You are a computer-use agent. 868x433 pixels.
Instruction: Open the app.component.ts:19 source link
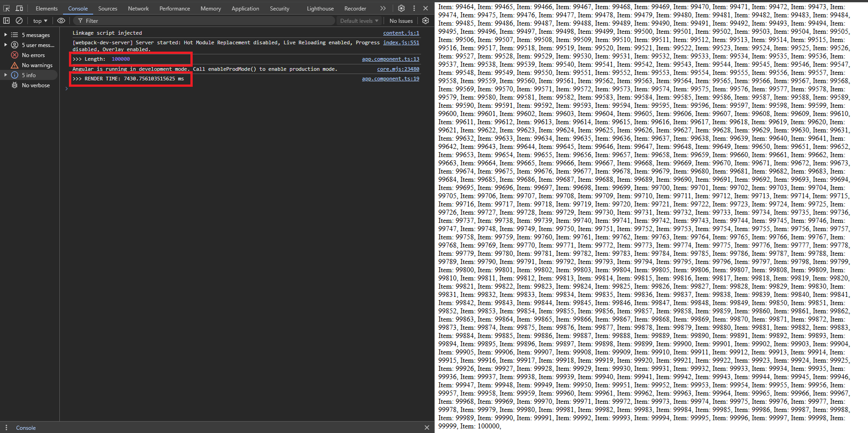390,79
